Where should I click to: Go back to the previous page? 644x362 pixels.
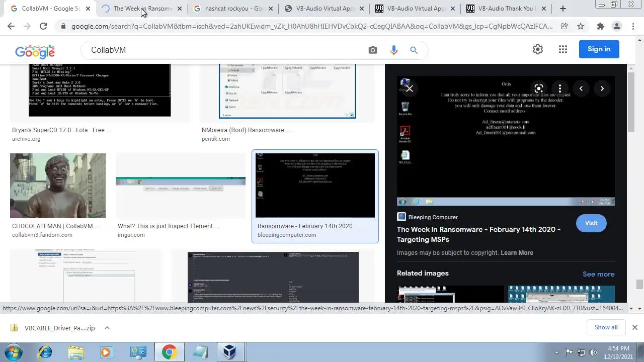[x=11, y=26]
